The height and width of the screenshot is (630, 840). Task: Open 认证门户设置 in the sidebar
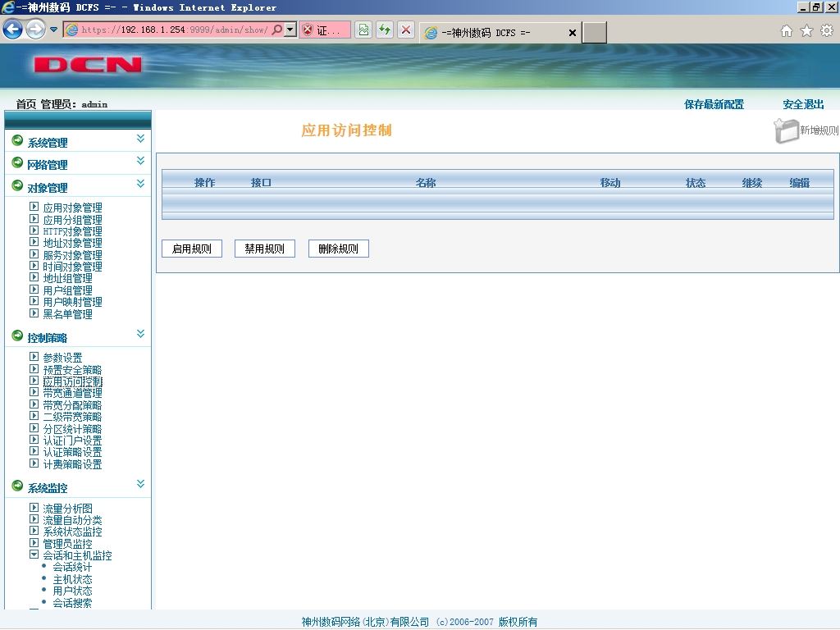[x=72, y=441]
